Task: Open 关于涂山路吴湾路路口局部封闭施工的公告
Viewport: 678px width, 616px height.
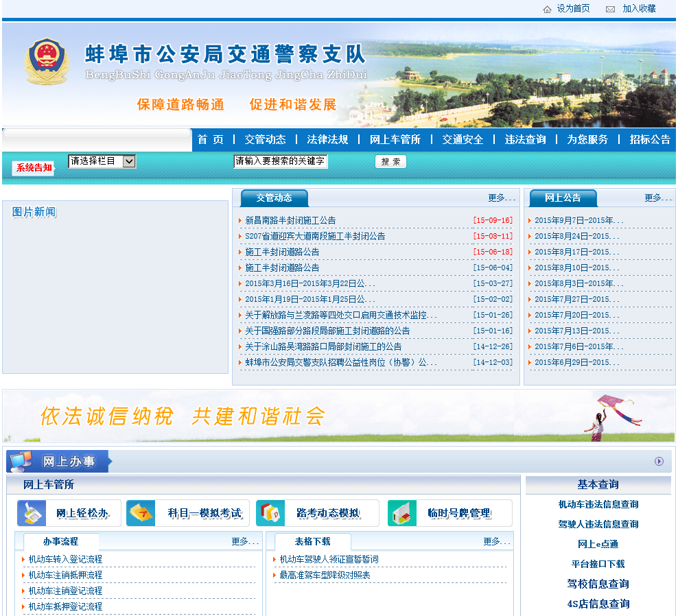Action: 323,346
